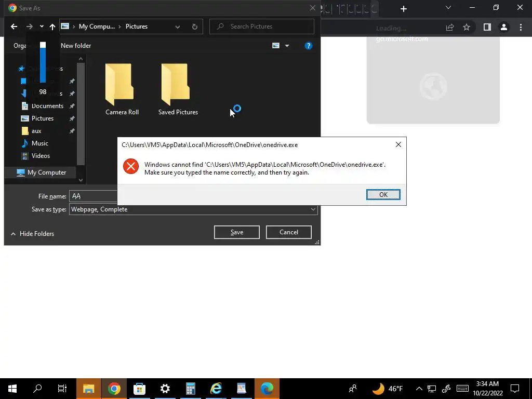Select Videos in navigation pane
Viewport: 532px width, 399px height.
pyautogui.click(x=41, y=156)
